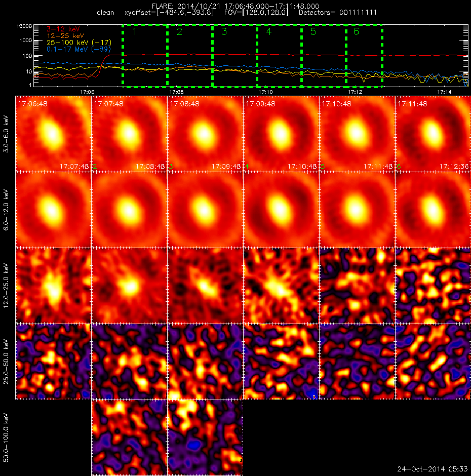Click interval number 5 in the light curve
The height and width of the screenshot is (476, 471).
[313, 31]
